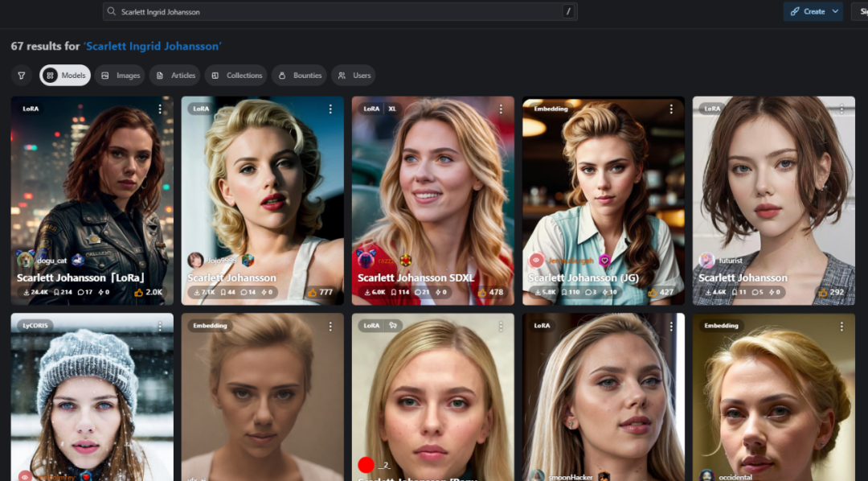Click the smoonHacker username

[x=570, y=477]
